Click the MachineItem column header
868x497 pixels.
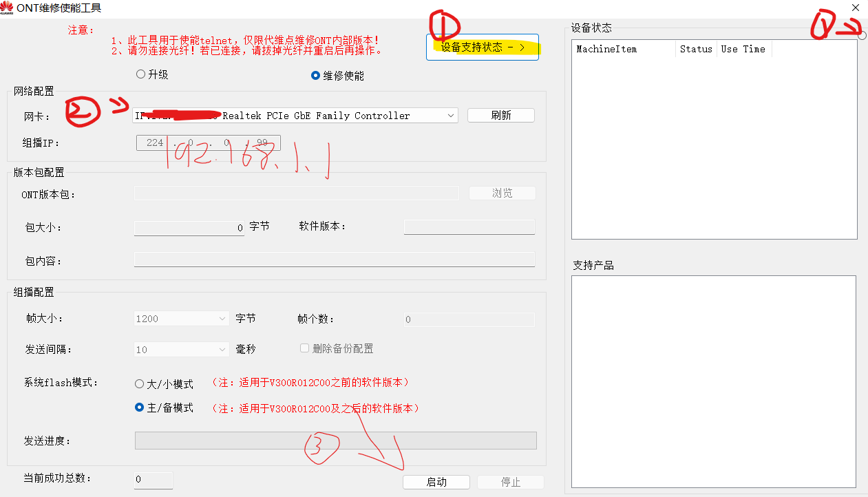pos(624,49)
